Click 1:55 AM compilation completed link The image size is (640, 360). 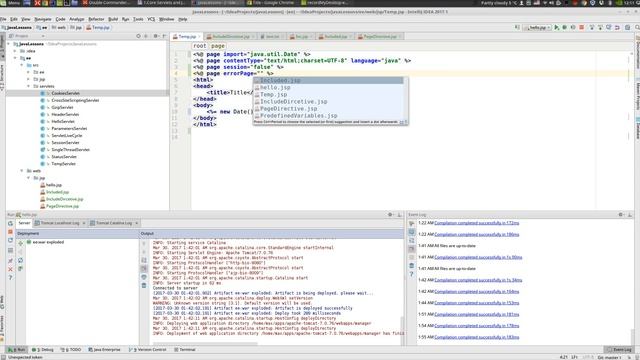coord(477,337)
